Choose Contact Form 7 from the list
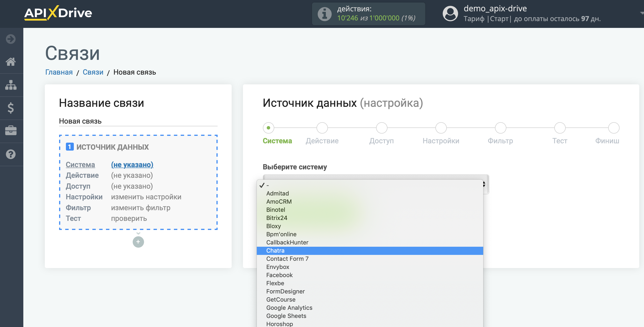644x327 pixels. [x=370, y=259]
